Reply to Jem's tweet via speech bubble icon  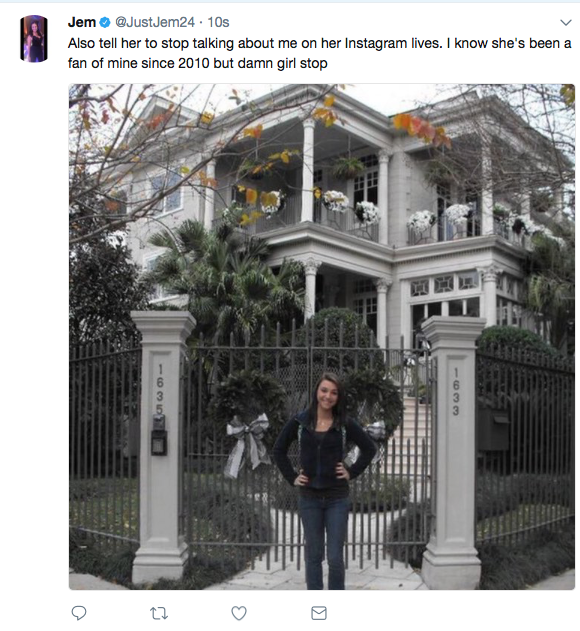tap(79, 613)
